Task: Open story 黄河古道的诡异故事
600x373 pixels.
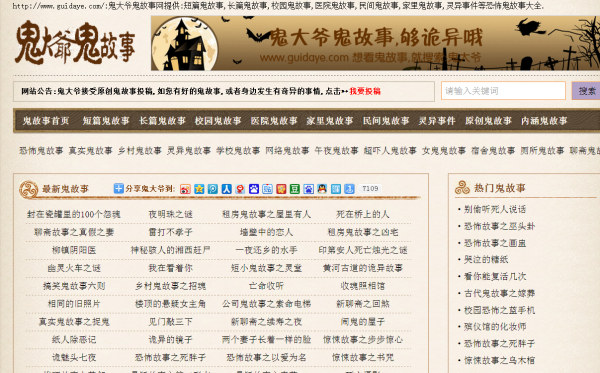Action: click(x=363, y=268)
